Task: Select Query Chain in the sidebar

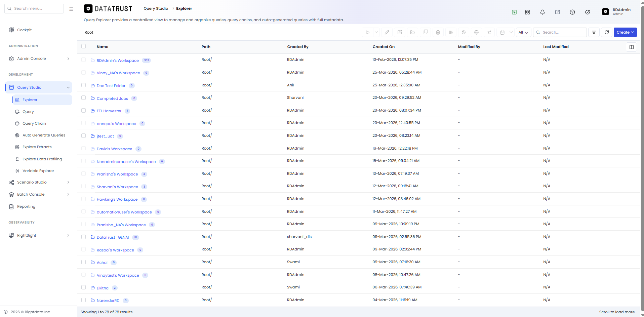Action: tap(34, 123)
